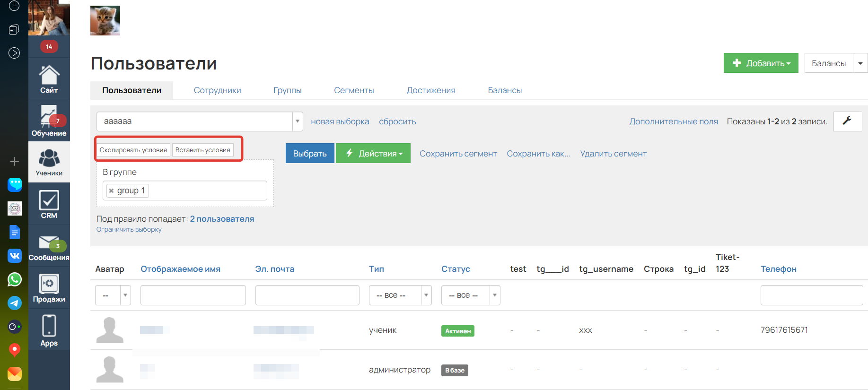The width and height of the screenshot is (868, 390).
Task: Expand the aaaaaa segment selector
Action: coord(297,121)
